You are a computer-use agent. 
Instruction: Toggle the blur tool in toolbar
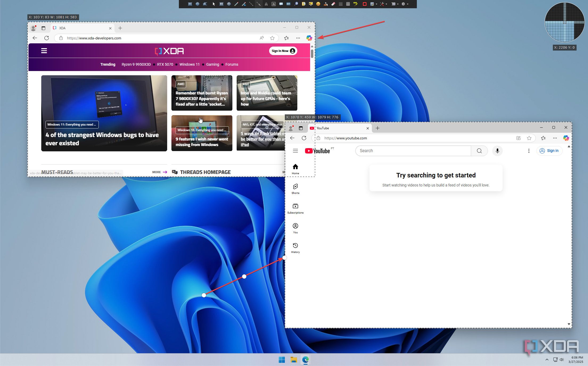(x=340, y=4)
